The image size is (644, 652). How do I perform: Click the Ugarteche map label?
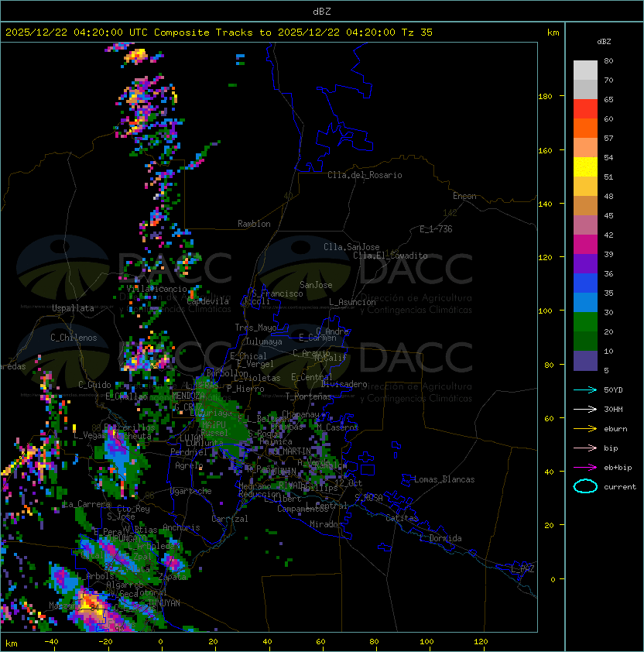click(x=191, y=491)
